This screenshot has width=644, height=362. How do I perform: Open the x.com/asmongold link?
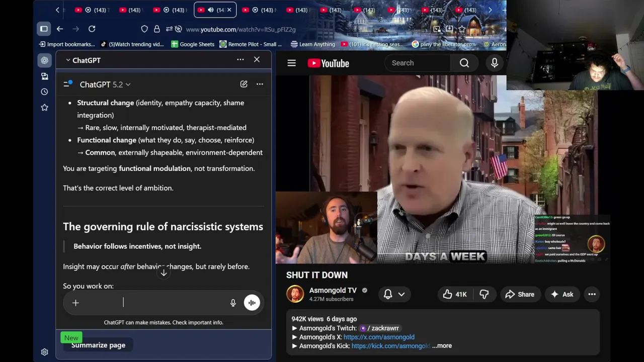click(379, 337)
